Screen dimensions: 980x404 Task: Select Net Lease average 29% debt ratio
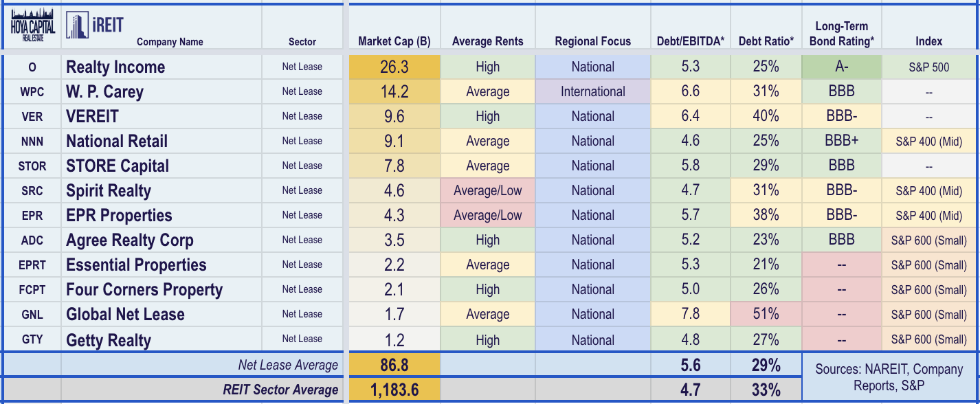[x=766, y=365]
